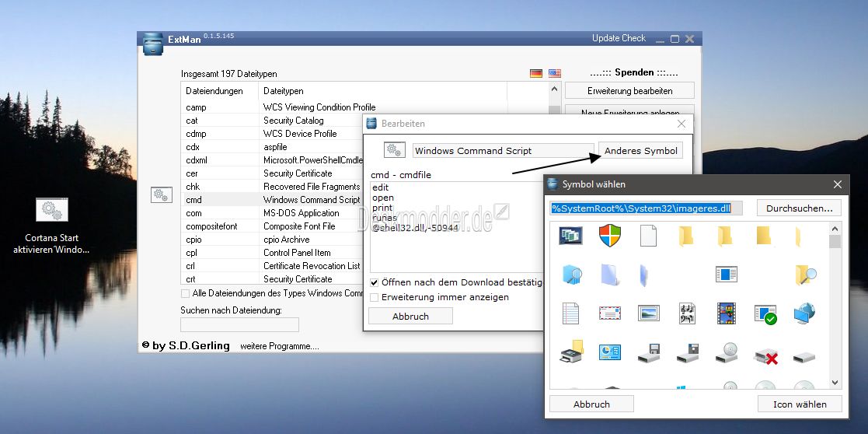Switch ExtMan language to German flag
The width and height of the screenshot is (868, 434).
click(x=536, y=73)
